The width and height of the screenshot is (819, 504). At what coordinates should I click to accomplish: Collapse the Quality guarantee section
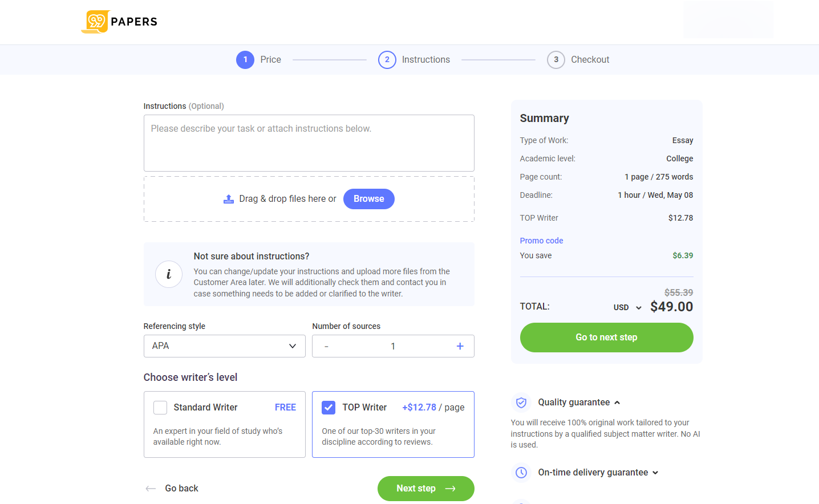617,403
